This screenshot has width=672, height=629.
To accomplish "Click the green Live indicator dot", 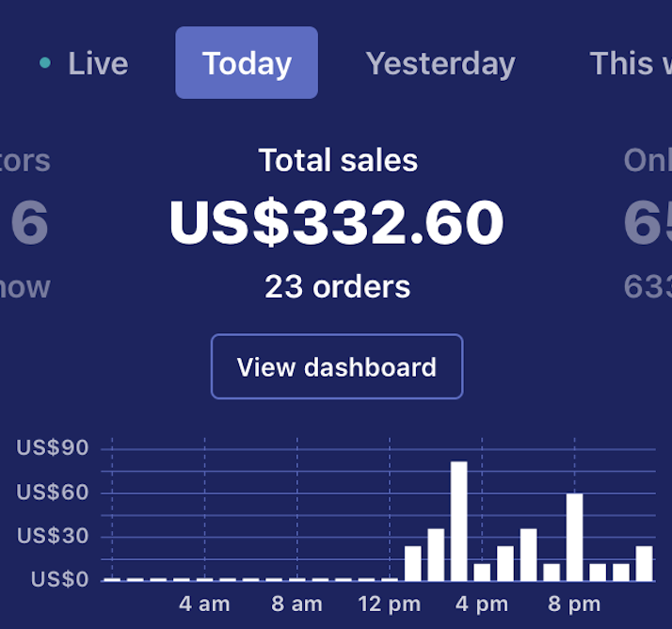I will [x=45, y=63].
